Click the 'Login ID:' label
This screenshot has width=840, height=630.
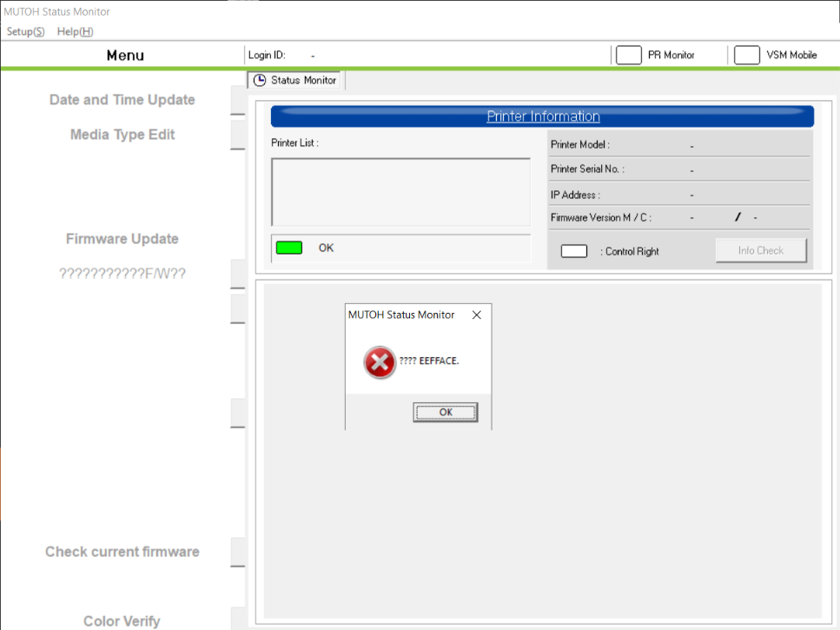(x=267, y=55)
